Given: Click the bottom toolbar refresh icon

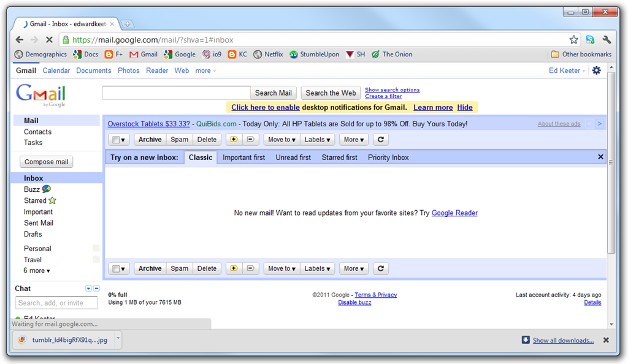Looking at the screenshot, I should point(381,268).
